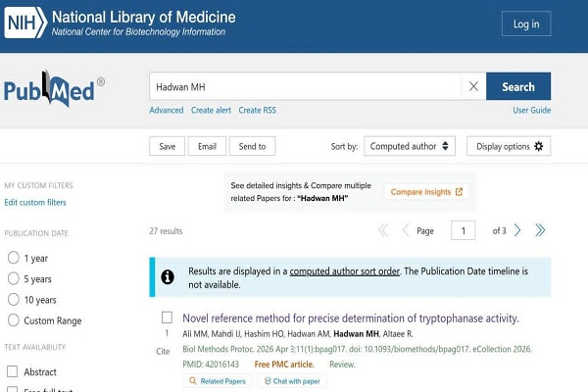Go to next page arrow

517,230
